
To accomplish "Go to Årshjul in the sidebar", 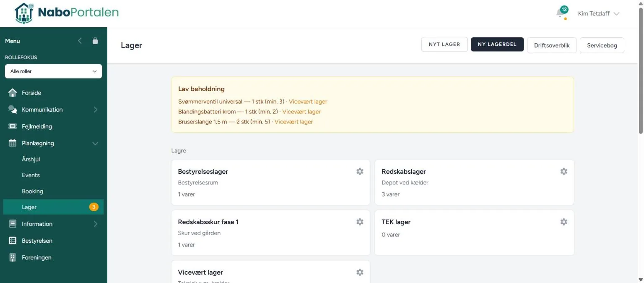I will [31, 160].
